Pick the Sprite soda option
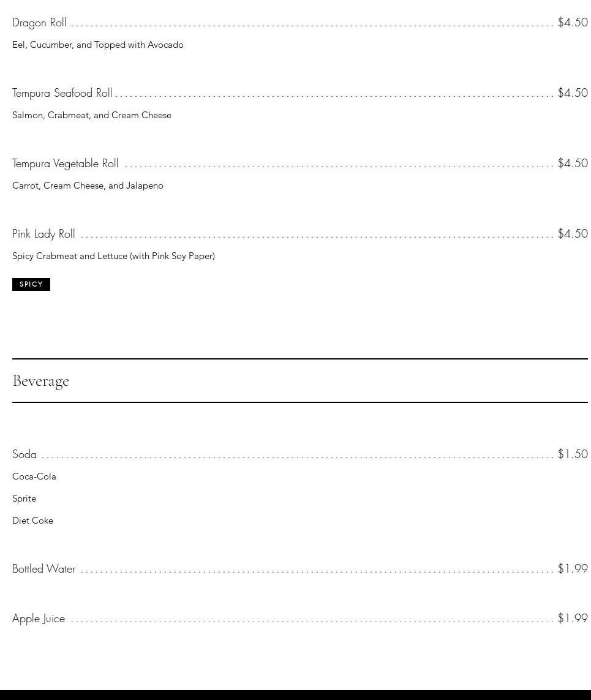Screen dimensions: 591x700 click(x=24, y=499)
